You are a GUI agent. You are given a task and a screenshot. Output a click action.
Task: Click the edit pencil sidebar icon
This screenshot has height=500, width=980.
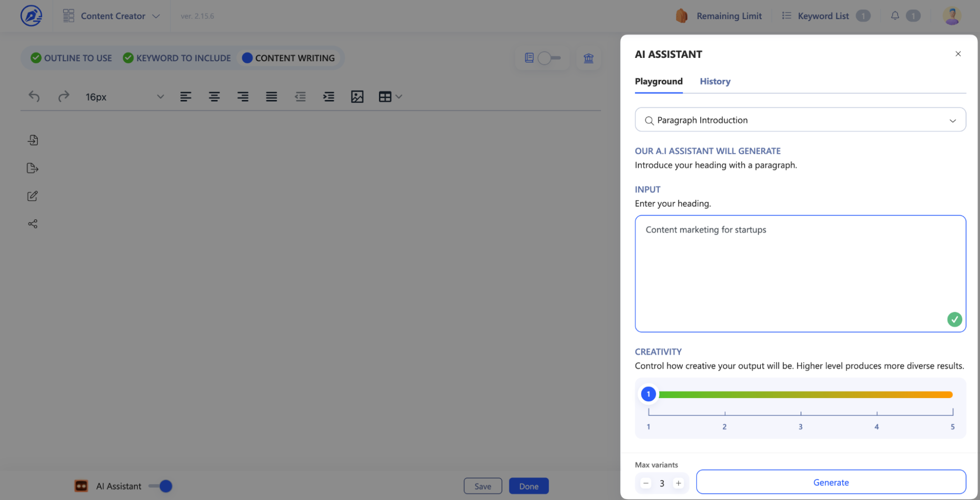coord(32,196)
